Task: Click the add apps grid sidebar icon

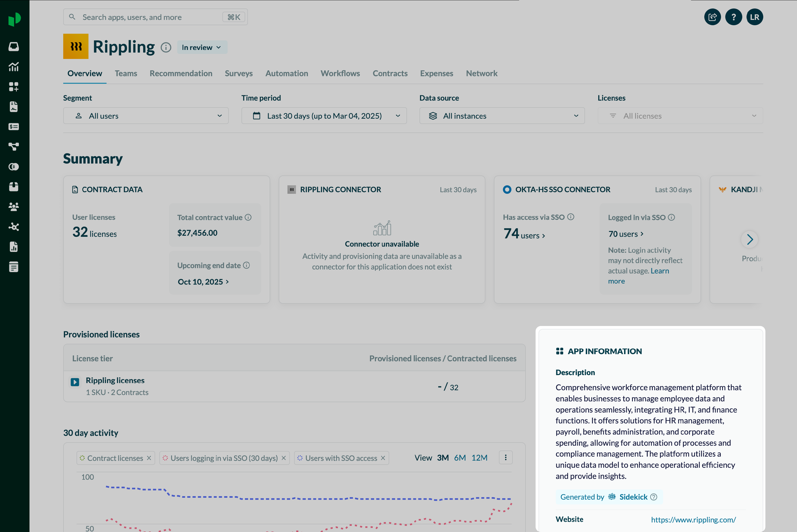Action: click(x=14, y=87)
